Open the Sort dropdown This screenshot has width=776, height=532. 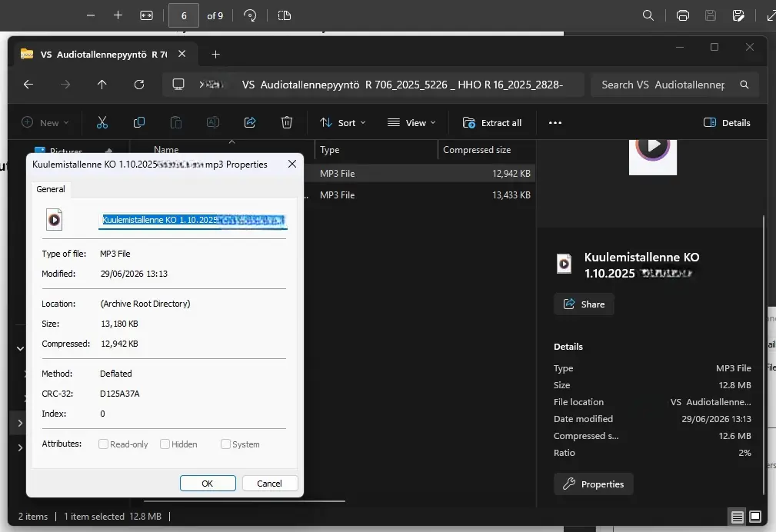(x=342, y=123)
